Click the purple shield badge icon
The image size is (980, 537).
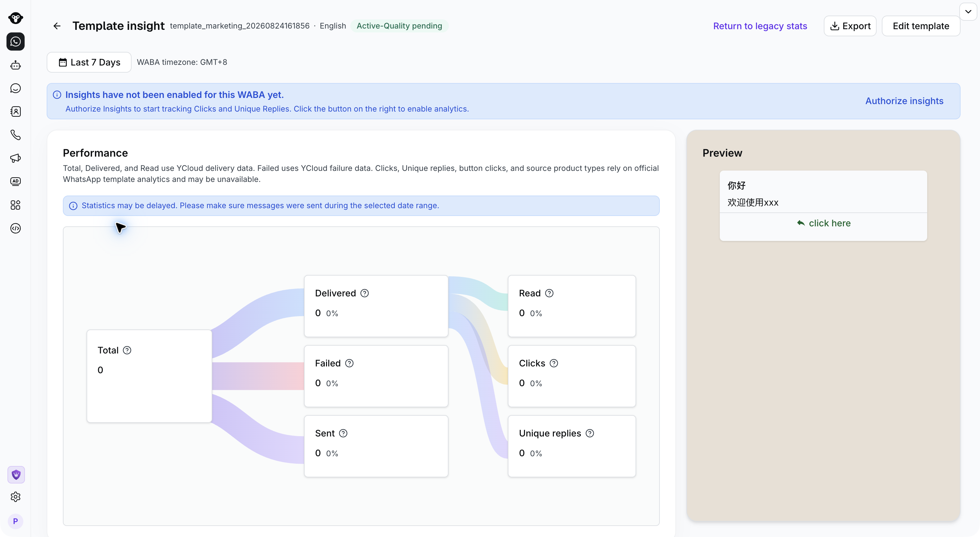pos(16,475)
